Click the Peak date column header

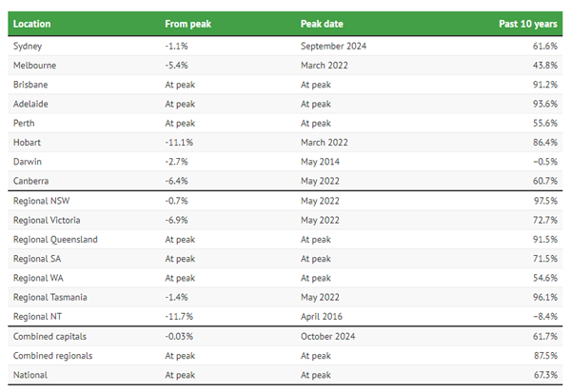point(322,24)
